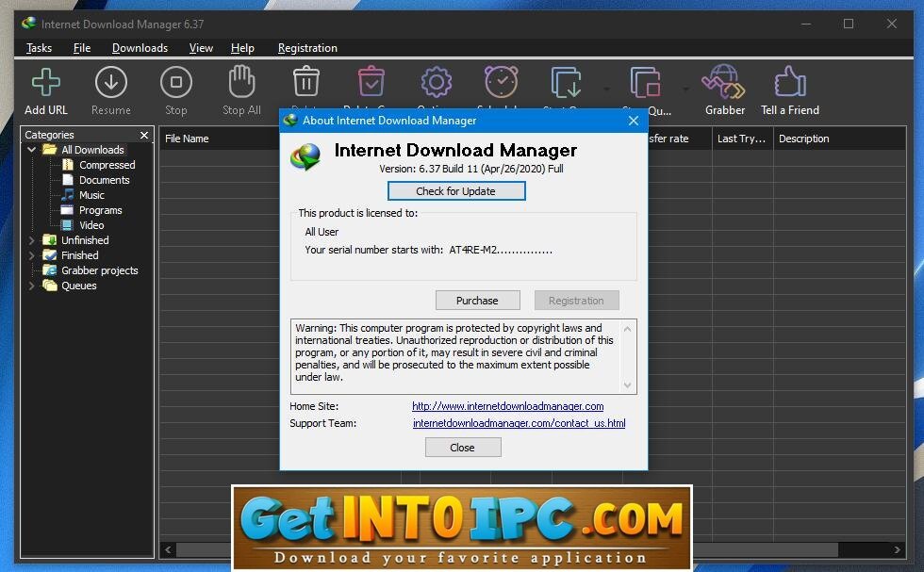Click the Add URL toolbar icon

pos(45,82)
